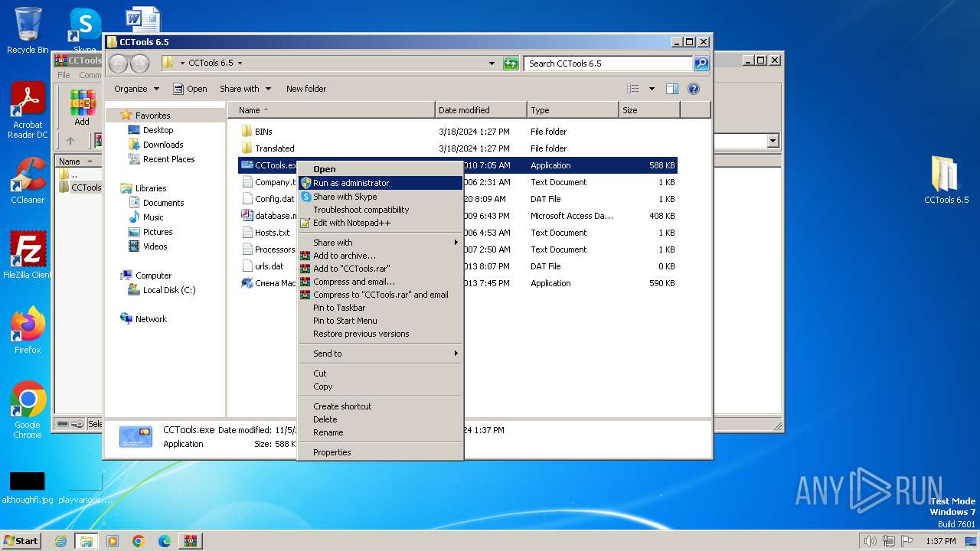This screenshot has width=980, height=551.
Task: Click the Explorer Back navigation button
Action: (118, 64)
